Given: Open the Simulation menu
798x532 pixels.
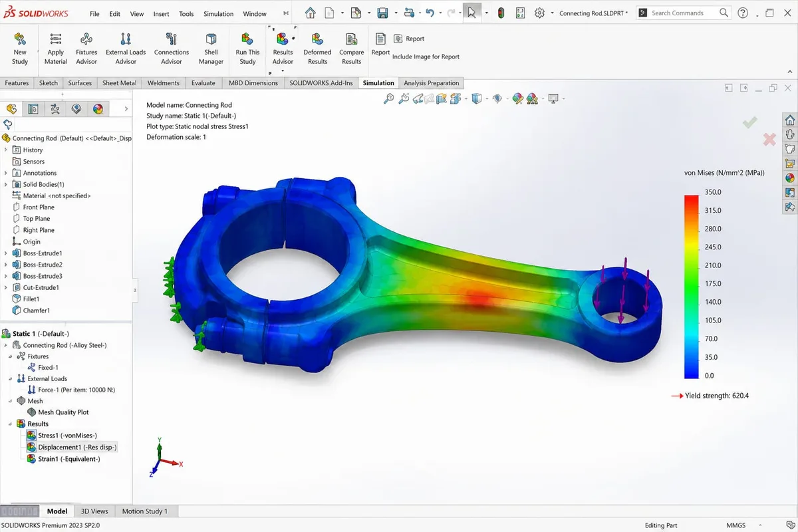Looking at the screenshot, I should click(x=218, y=13).
